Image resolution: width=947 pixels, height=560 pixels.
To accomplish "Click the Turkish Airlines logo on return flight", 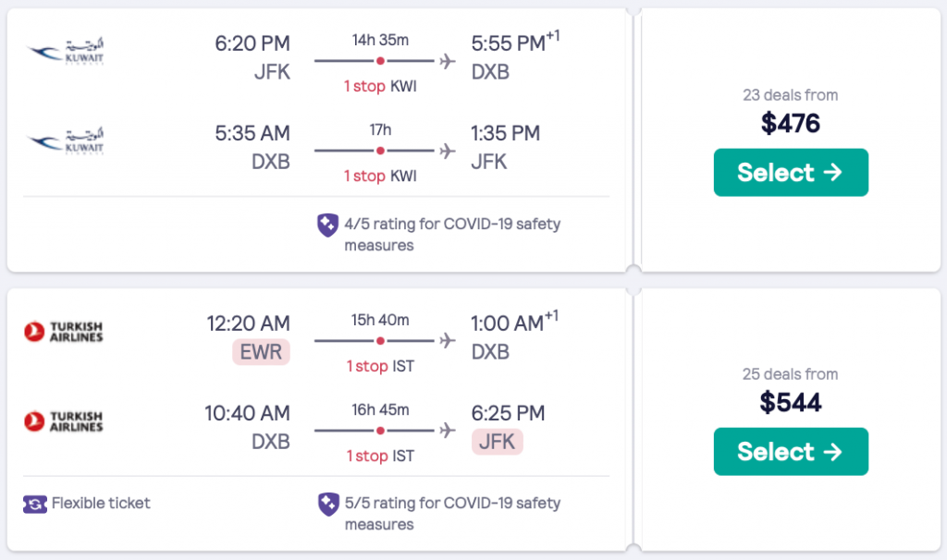I will [63, 421].
